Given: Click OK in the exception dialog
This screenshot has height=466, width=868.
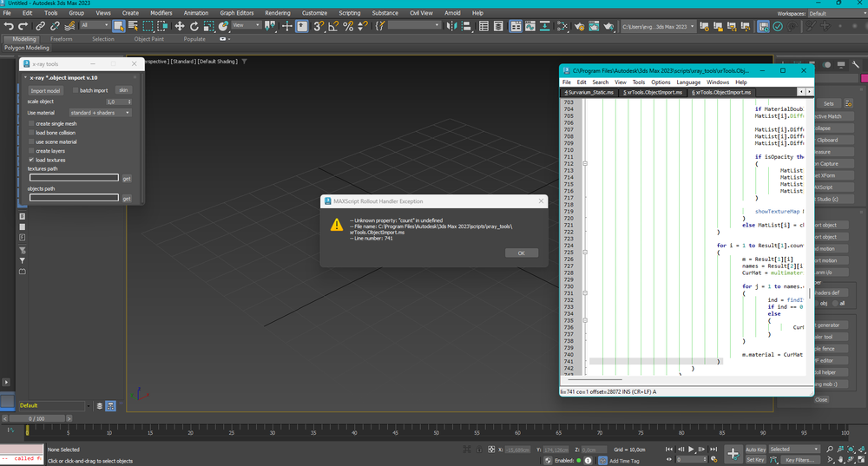Looking at the screenshot, I should (521, 253).
